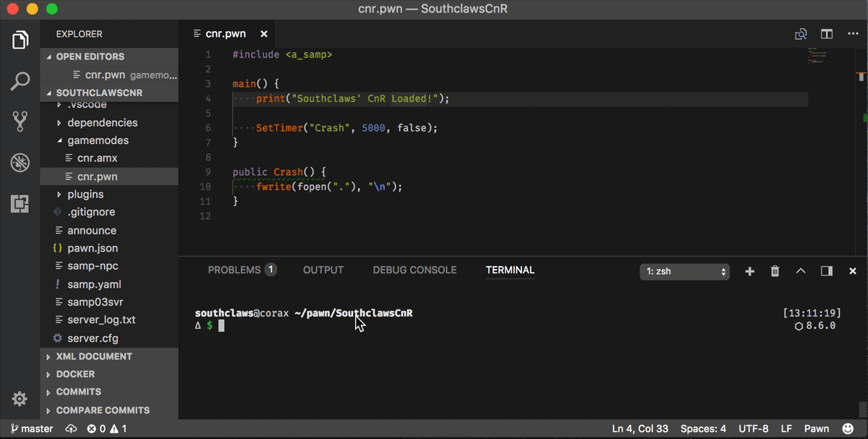Image resolution: width=868 pixels, height=439 pixels.
Task: Switch to the TERMINAL tab
Action: coord(510,270)
